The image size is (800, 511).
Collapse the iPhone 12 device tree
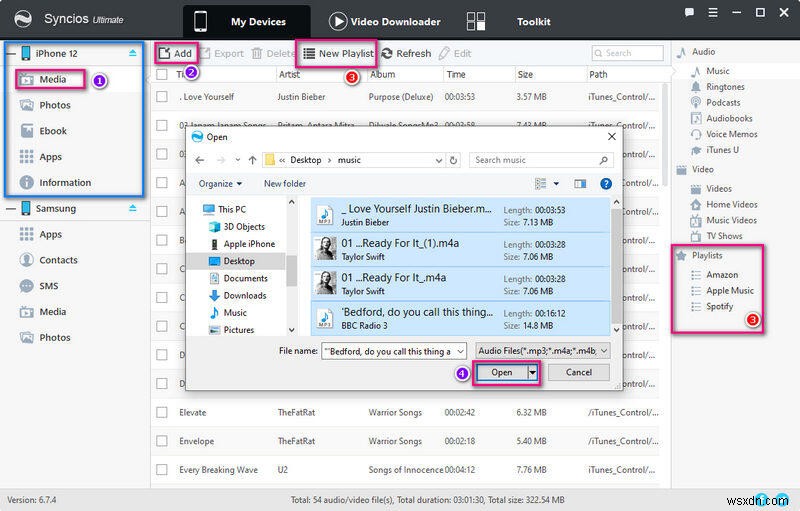tap(11, 54)
